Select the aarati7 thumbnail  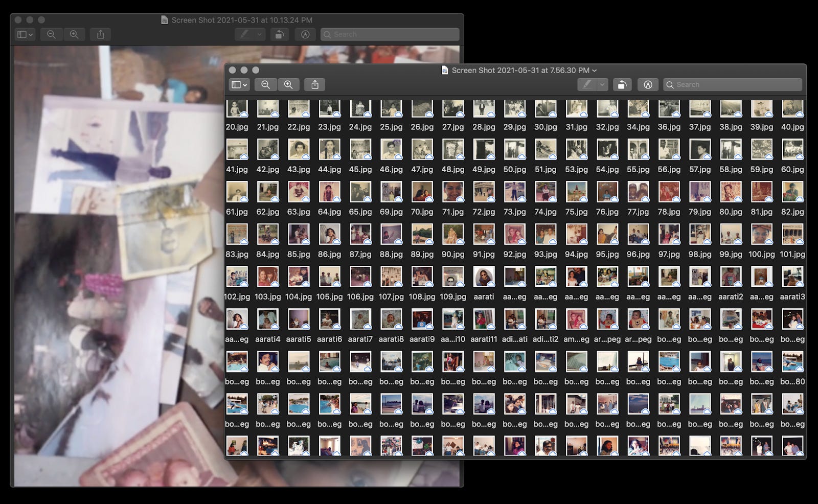coord(360,319)
